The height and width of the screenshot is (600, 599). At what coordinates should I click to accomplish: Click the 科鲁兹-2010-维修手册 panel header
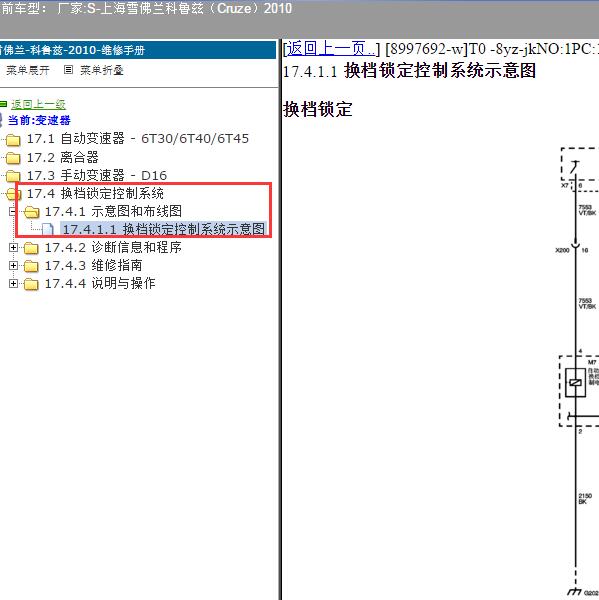138,50
